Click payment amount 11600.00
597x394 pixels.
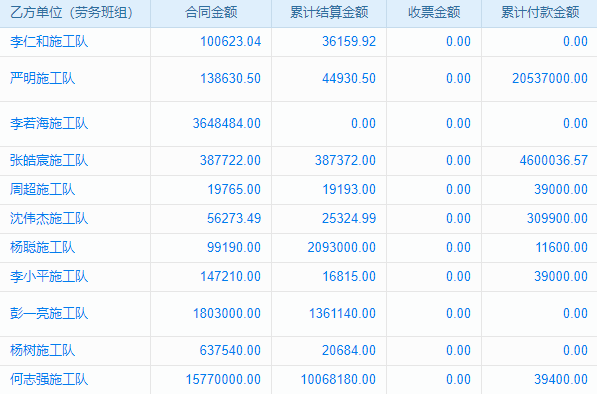pos(562,247)
